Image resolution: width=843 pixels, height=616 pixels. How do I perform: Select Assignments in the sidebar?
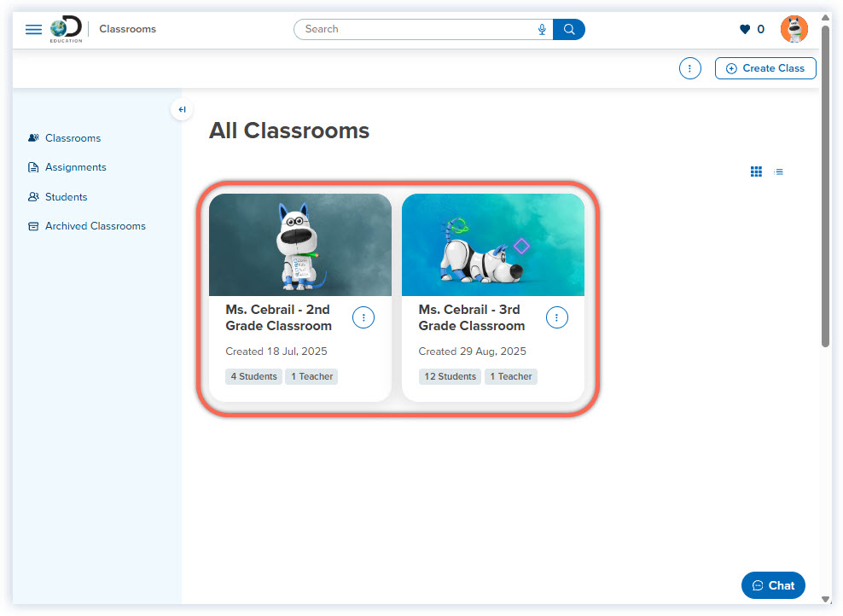[x=75, y=167]
